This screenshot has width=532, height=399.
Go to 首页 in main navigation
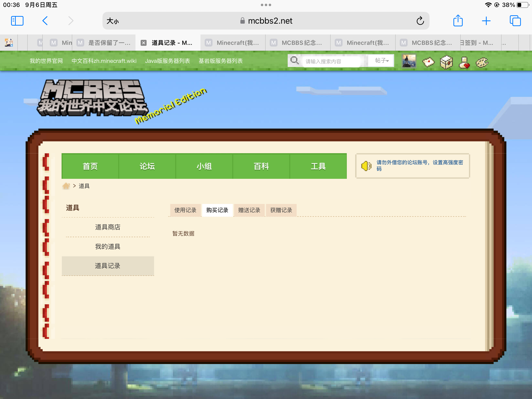(90, 166)
